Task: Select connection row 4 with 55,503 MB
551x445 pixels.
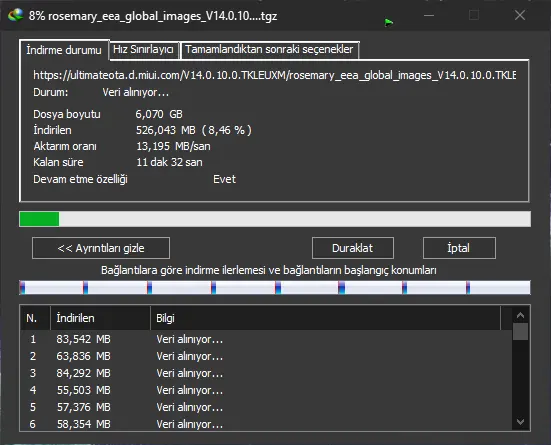Action: tap(266, 390)
